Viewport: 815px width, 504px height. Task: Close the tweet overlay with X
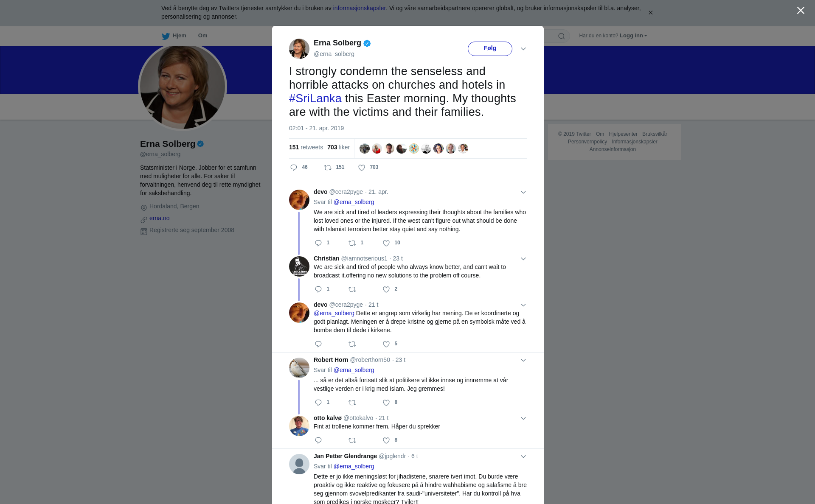point(801,11)
